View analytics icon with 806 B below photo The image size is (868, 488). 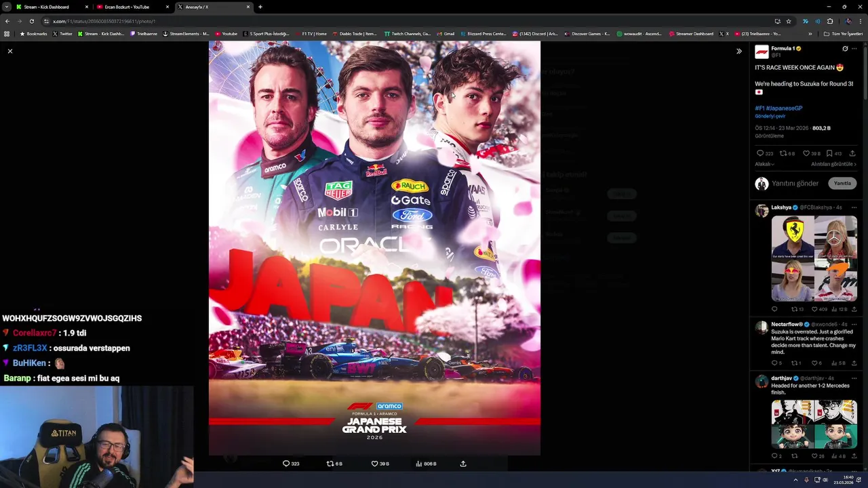coord(418,464)
